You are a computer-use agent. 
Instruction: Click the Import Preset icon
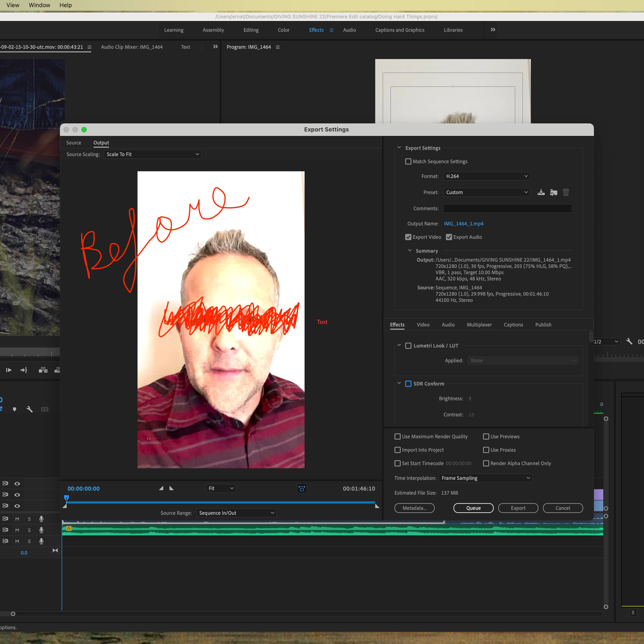click(553, 192)
